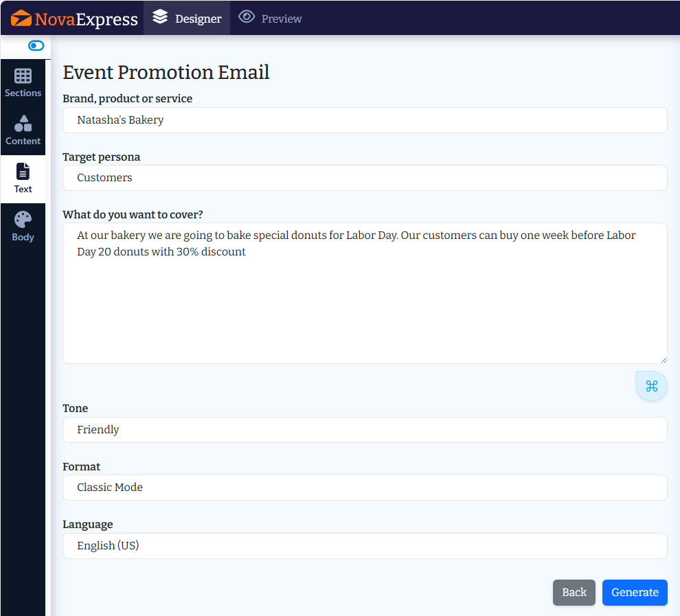This screenshot has width=680, height=616.
Task: Click the NovaExpress envelope logo icon
Action: pos(21,19)
